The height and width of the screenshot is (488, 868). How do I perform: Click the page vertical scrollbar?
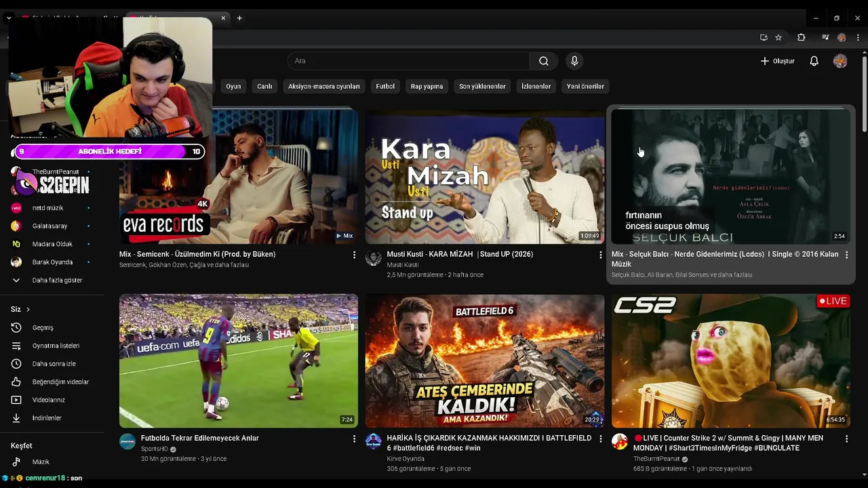click(x=864, y=95)
